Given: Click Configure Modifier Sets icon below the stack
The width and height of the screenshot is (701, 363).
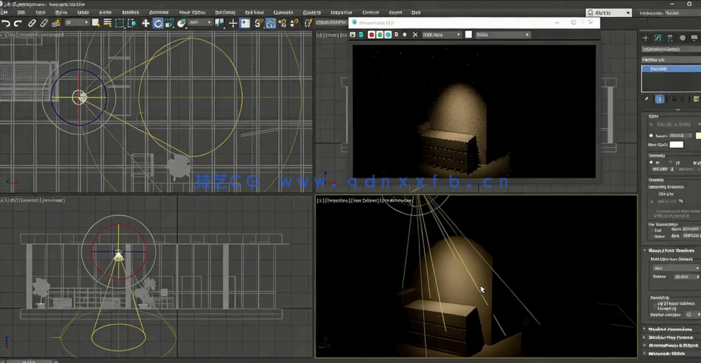Looking at the screenshot, I should pos(697,99).
